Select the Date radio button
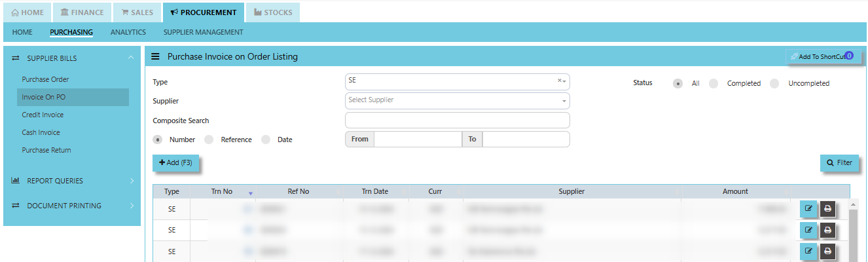Image resolution: width=868 pixels, height=262 pixels. click(x=266, y=140)
